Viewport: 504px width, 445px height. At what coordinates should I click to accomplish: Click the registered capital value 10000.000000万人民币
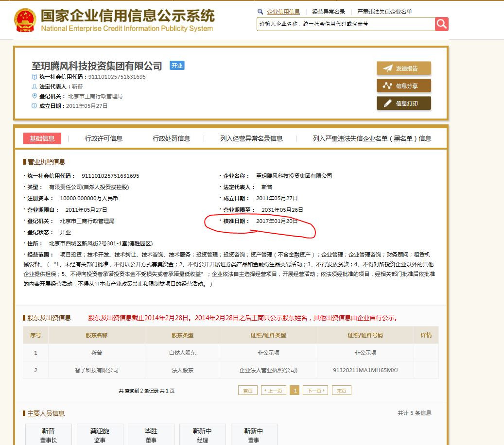[89, 198]
